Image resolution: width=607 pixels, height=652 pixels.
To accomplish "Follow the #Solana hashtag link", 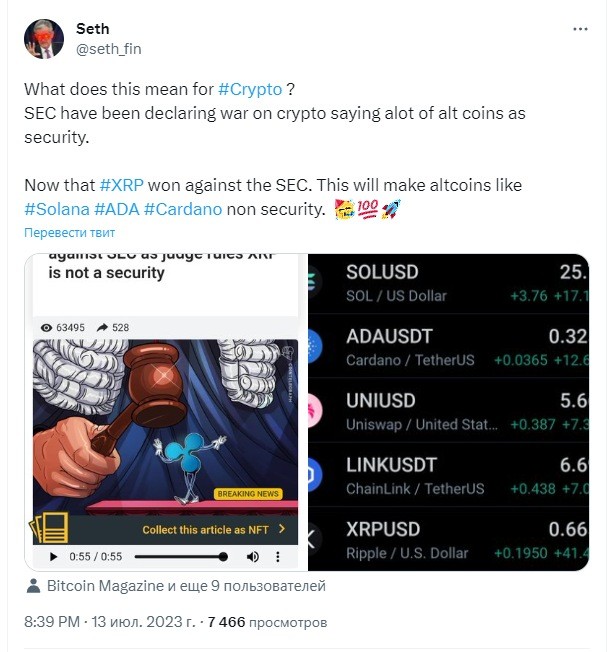I will [x=57, y=209].
